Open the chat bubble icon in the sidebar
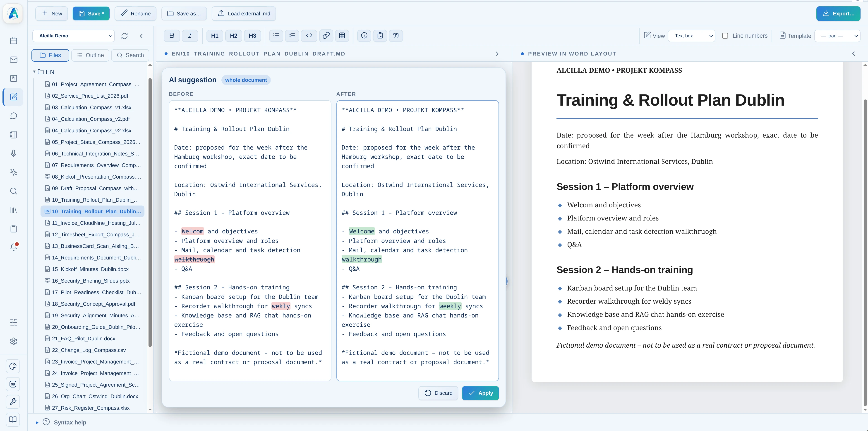 [14, 116]
